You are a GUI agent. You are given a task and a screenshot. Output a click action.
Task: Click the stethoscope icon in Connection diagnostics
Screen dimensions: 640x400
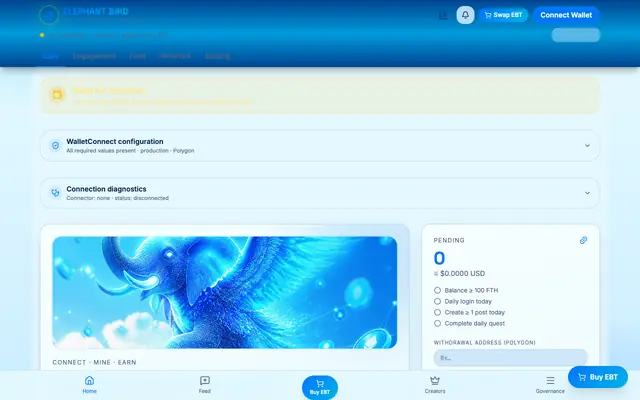56,193
